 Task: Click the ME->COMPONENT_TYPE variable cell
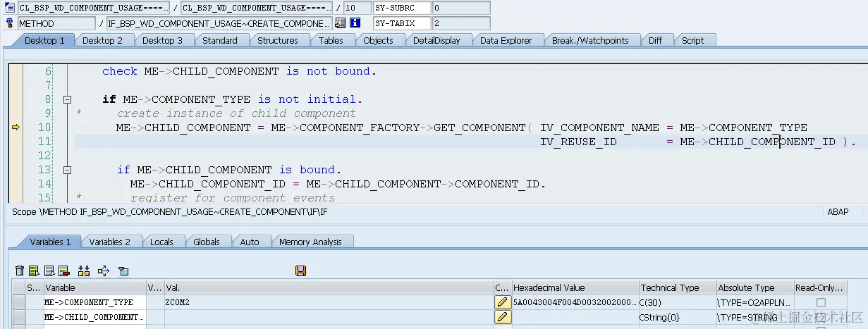click(x=94, y=302)
